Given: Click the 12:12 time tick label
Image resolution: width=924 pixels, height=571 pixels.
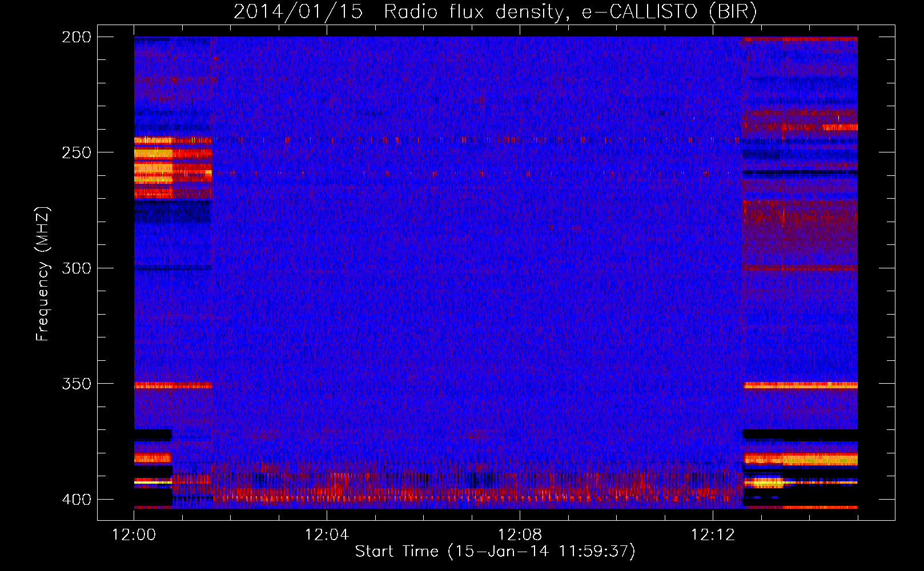Looking at the screenshot, I should (713, 534).
